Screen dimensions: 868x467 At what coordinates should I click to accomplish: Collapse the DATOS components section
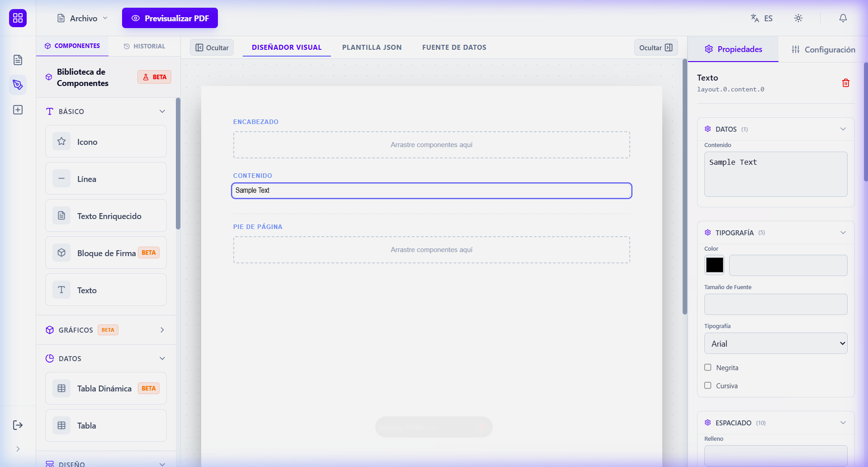pos(162,358)
